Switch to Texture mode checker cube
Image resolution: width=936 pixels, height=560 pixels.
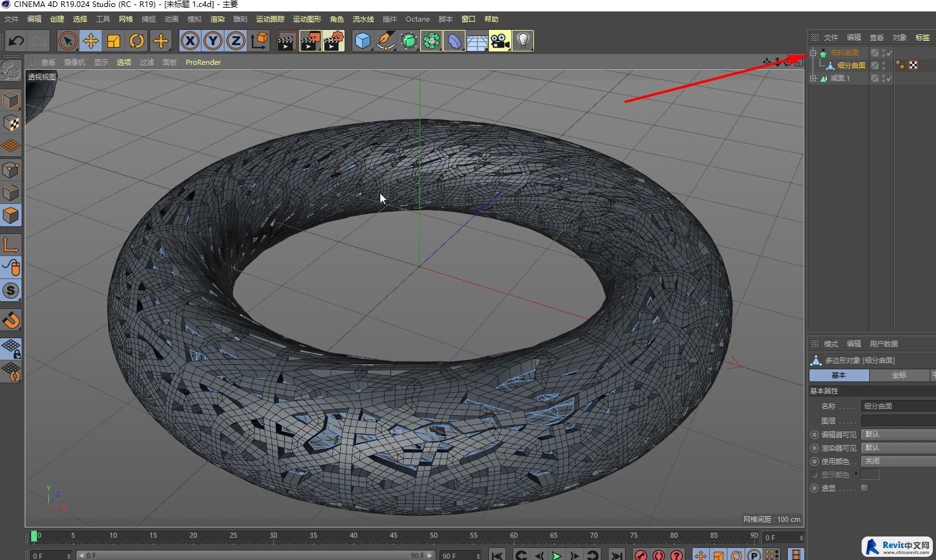click(x=11, y=123)
